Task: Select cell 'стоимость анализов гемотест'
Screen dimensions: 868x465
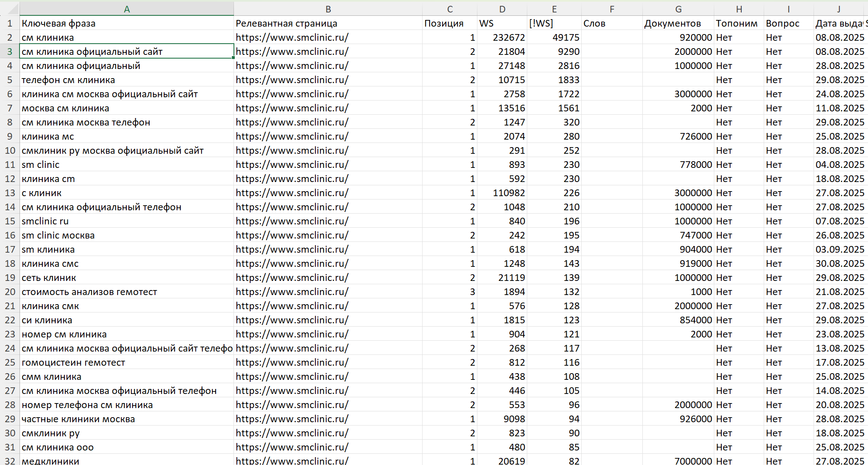Action: click(x=127, y=292)
